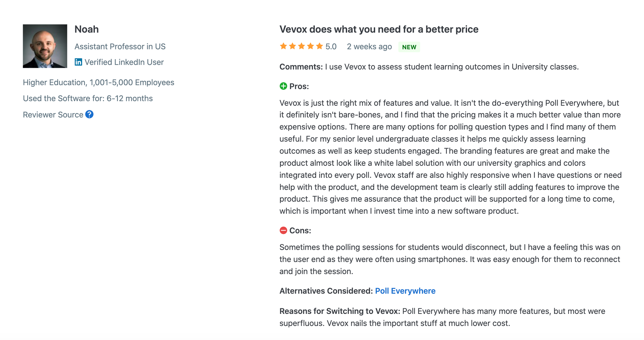644x340 pixels.
Task: Click the LinkedIn logo icon
Action: click(78, 62)
